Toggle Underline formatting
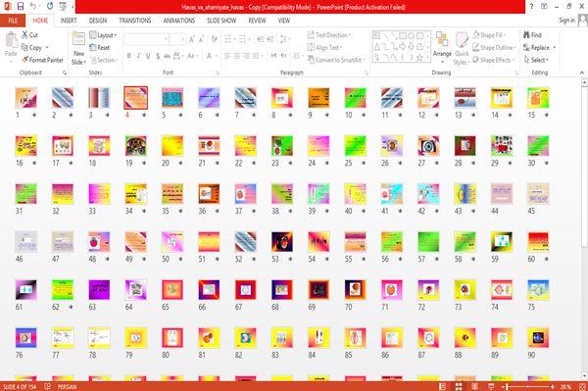588x391 pixels. click(148, 56)
